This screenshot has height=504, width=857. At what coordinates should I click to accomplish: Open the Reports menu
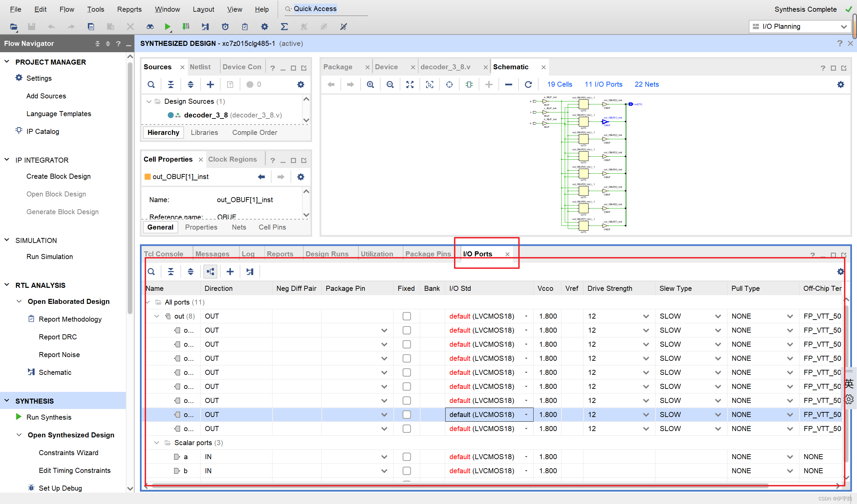(129, 9)
